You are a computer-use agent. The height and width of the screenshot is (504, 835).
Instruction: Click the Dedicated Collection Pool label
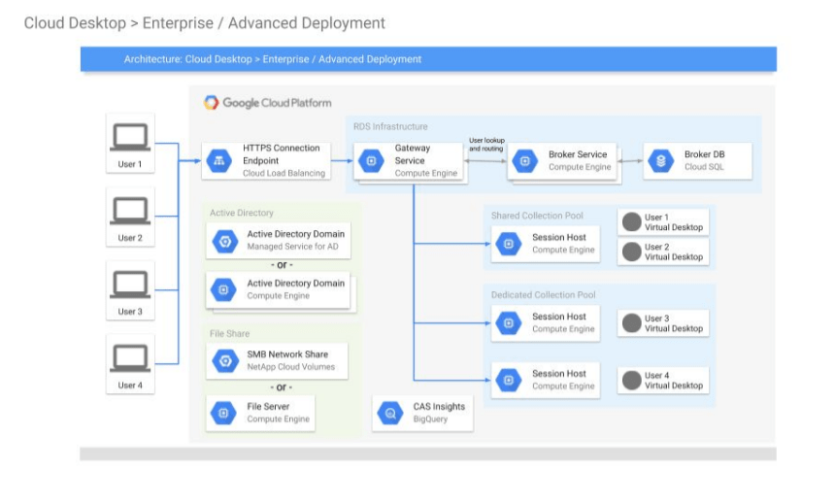point(543,294)
